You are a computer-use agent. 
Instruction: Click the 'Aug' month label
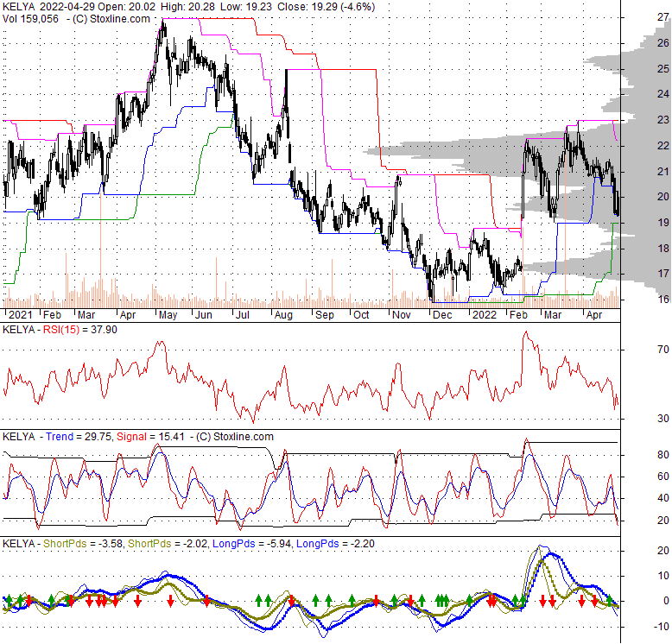[x=283, y=315]
